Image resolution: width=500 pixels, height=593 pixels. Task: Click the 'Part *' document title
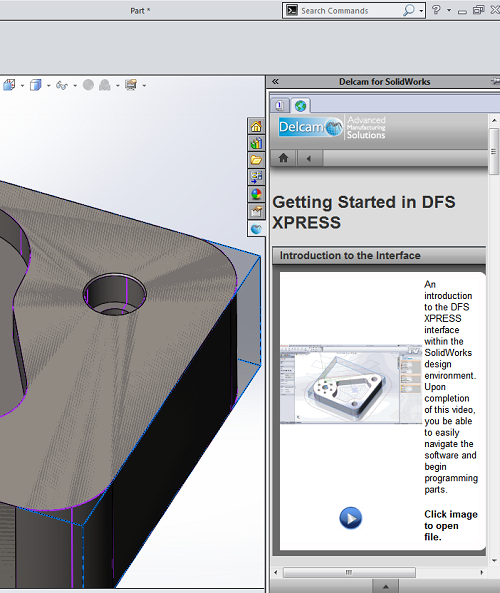140,11
